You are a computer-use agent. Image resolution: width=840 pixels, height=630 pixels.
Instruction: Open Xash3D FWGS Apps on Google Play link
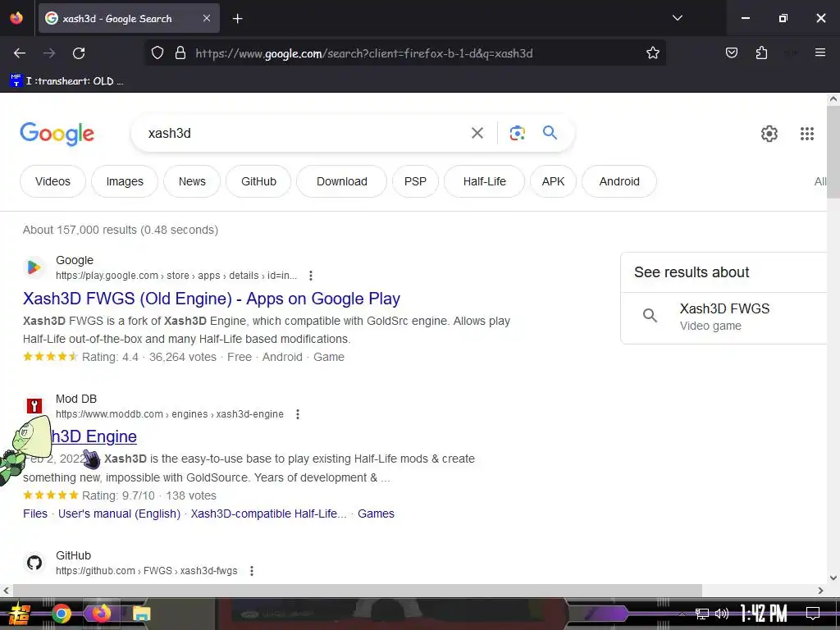(x=212, y=299)
